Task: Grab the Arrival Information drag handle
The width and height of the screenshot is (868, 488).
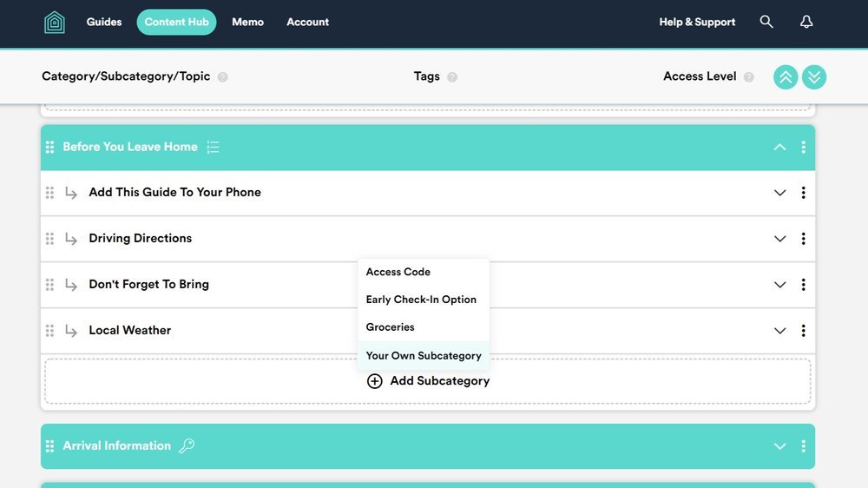Action: (x=49, y=446)
